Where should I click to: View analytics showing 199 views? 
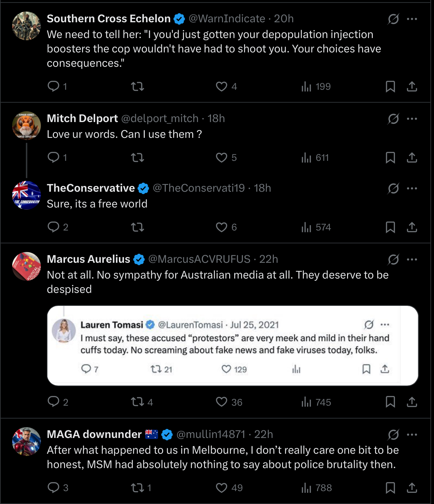pos(316,87)
